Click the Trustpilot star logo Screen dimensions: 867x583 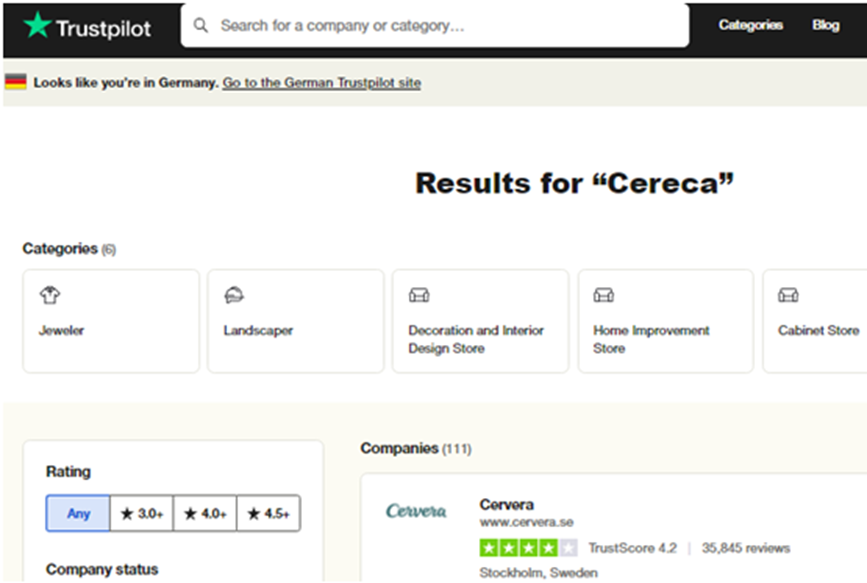[x=37, y=26]
